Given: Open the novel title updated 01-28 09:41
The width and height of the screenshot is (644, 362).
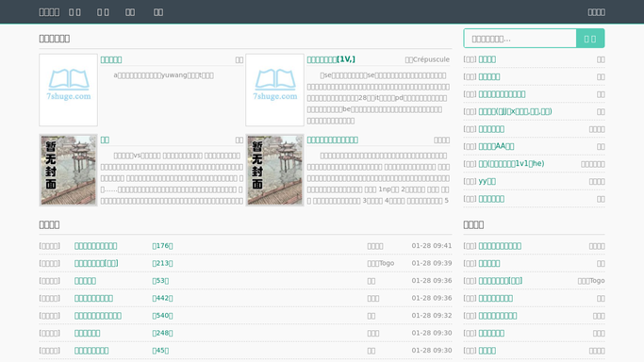Looking at the screenshot, I should point(95,246).
